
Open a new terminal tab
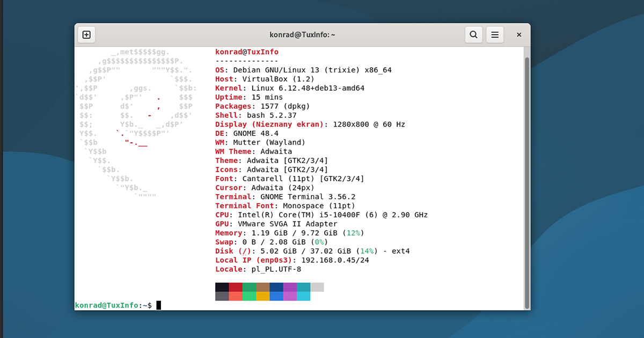86,35
